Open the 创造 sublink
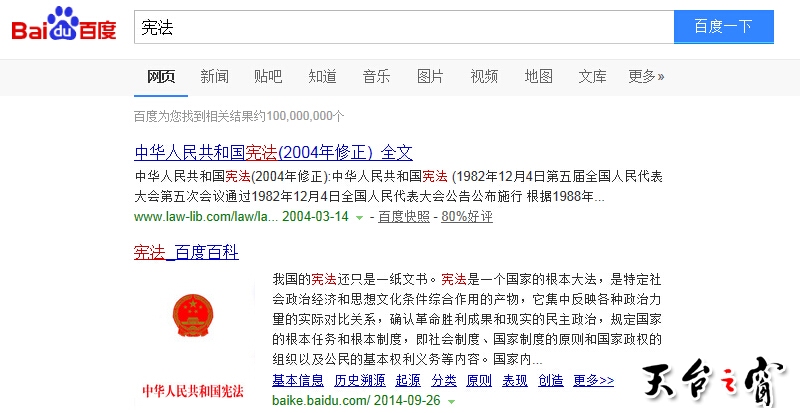 point(551,380)
